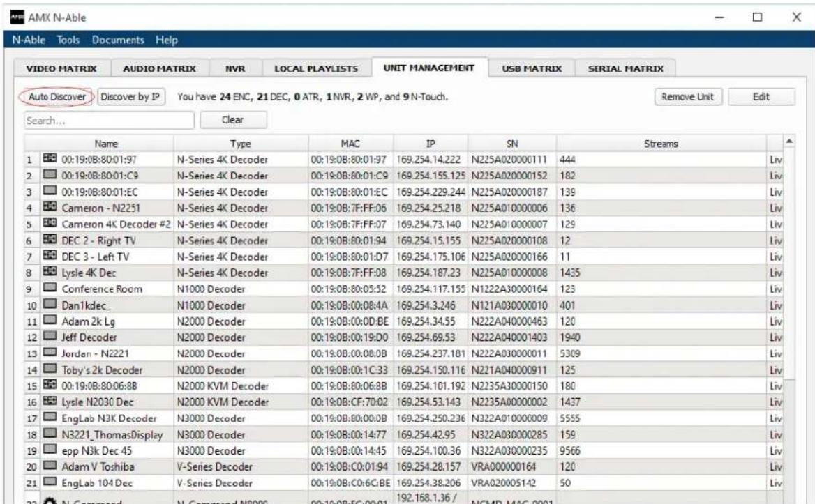The image size is (815, 504).
Task: Click the monitor icon beside Adam 2k Lg
Action: click(50, 320)
